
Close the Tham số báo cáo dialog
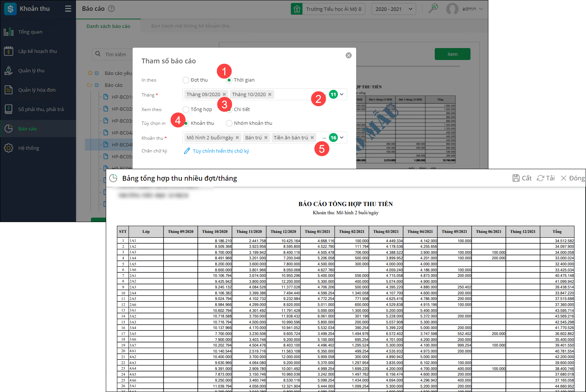click(349, 56)
